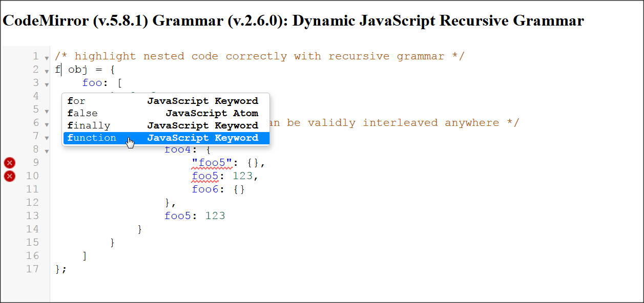Click the closing '};' on line 17
The image size is (644, 303).
[61, 269]
